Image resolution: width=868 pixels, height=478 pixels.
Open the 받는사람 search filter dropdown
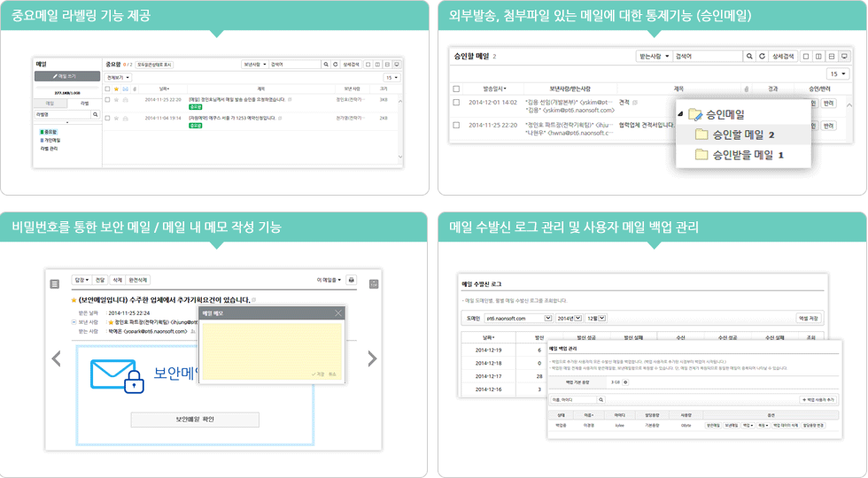[x=654, y=57]
